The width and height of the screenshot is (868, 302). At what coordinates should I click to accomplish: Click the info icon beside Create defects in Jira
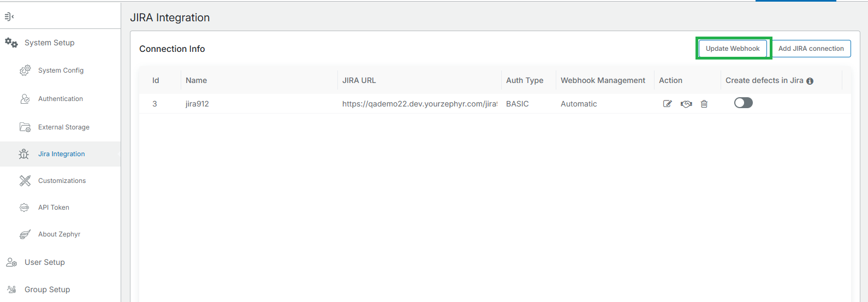coord(810,81)
